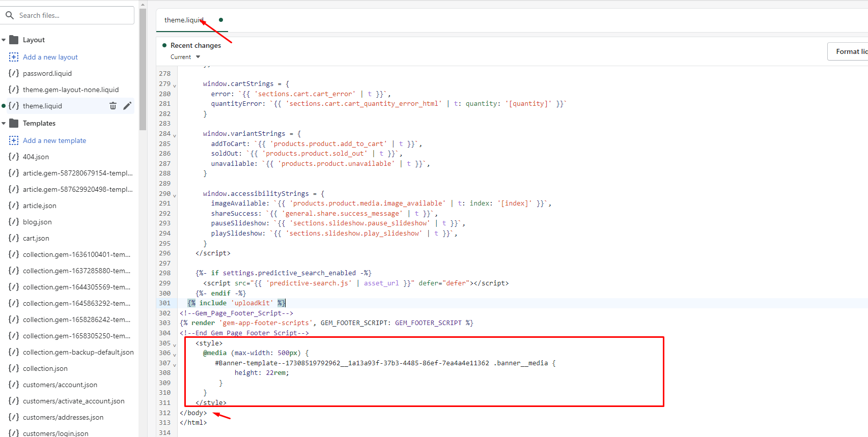
Task: Click the customers/account.json file icon
Action: click(14, 385)
